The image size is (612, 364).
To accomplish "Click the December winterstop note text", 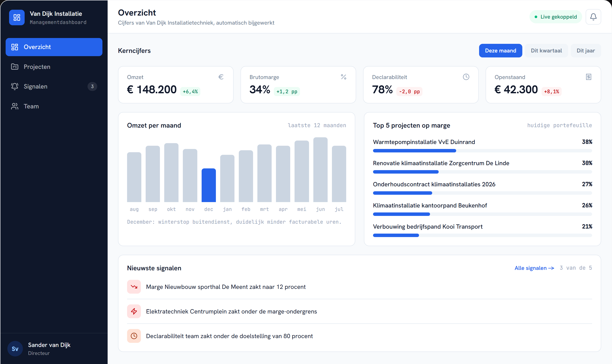I will [x=234, y=222].
